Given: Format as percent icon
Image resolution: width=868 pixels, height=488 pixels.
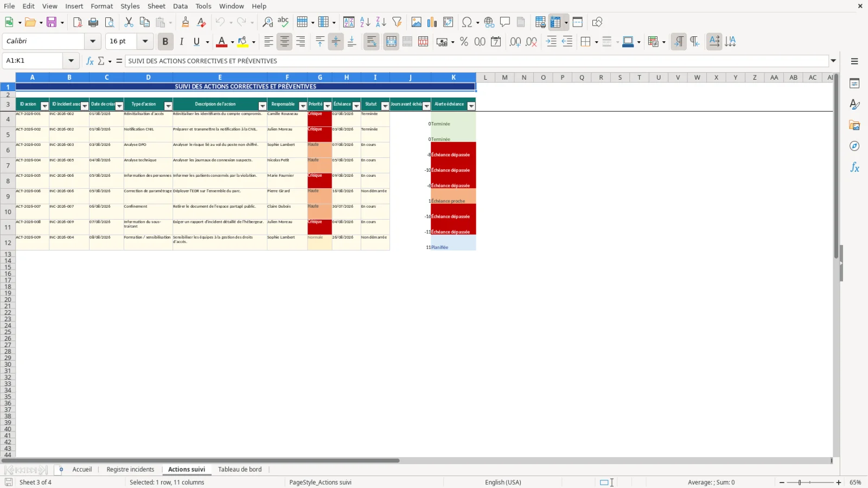Looking at the screenshot, I should 464,42.
